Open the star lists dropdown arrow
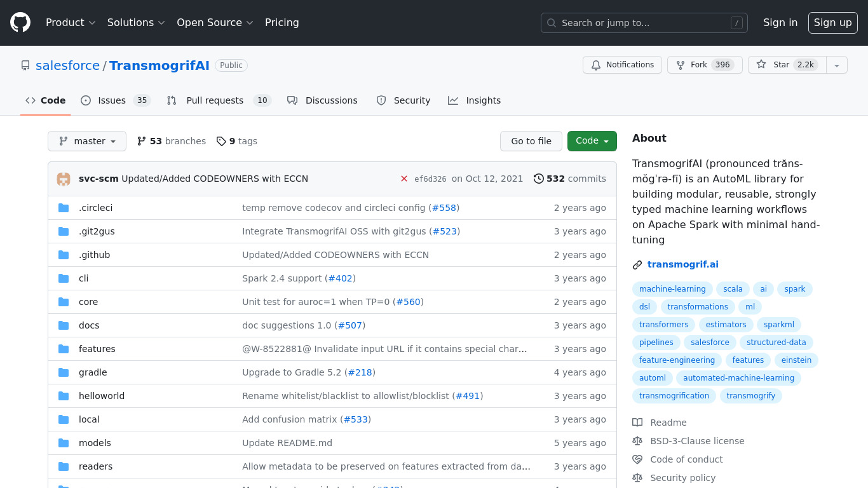868x488 pixels. [x=837, y=65]
